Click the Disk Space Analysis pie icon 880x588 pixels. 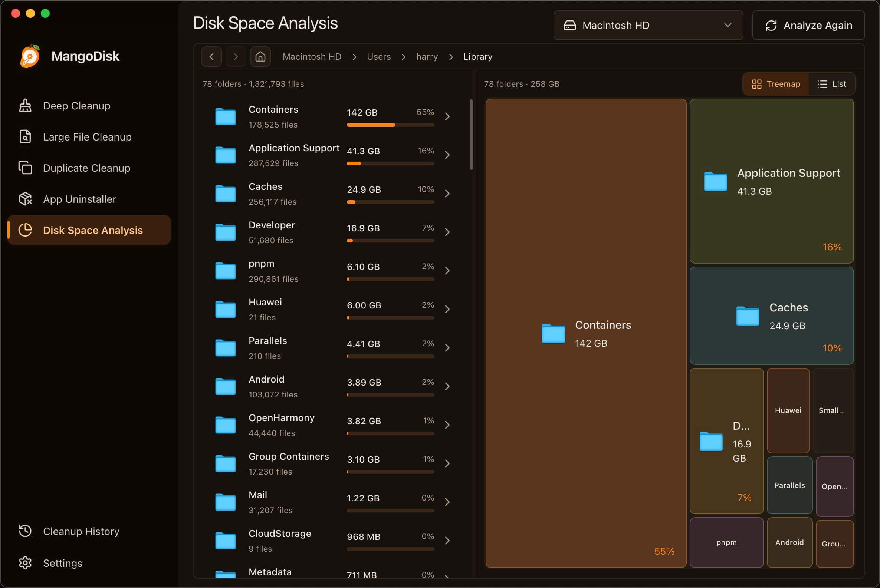[25, 230]
